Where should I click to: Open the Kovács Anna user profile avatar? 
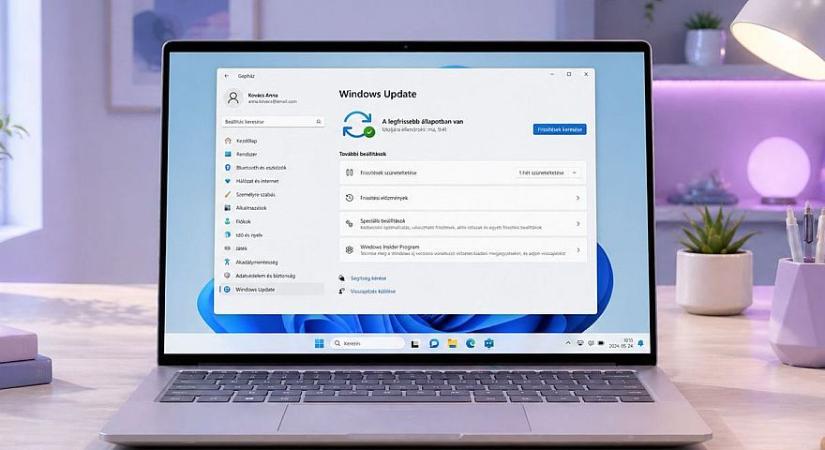coord(233,98)
